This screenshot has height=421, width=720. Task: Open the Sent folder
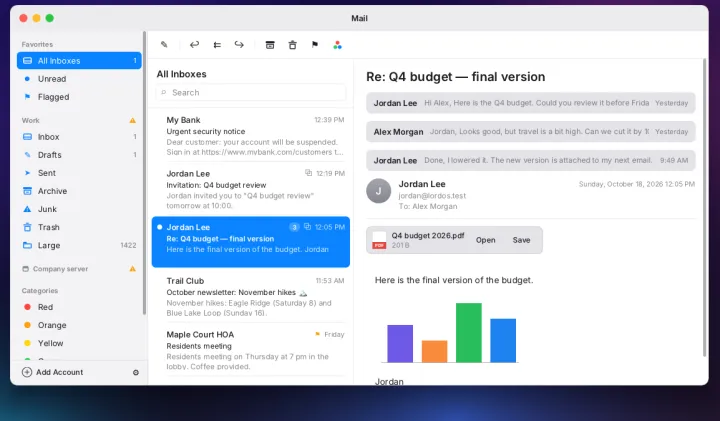[79, 173]
